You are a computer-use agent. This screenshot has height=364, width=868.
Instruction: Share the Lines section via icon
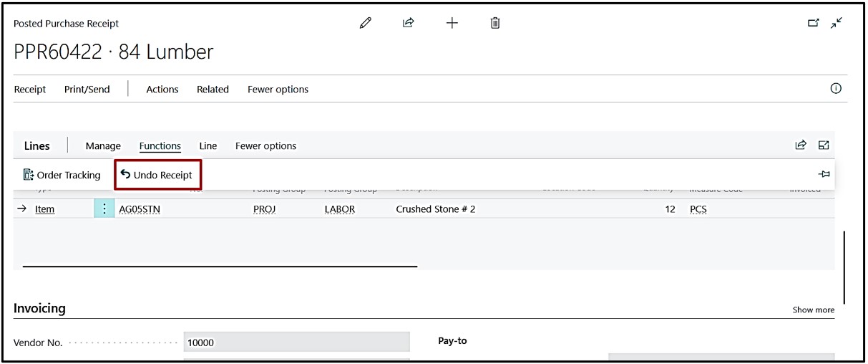[x=801, y=145]
